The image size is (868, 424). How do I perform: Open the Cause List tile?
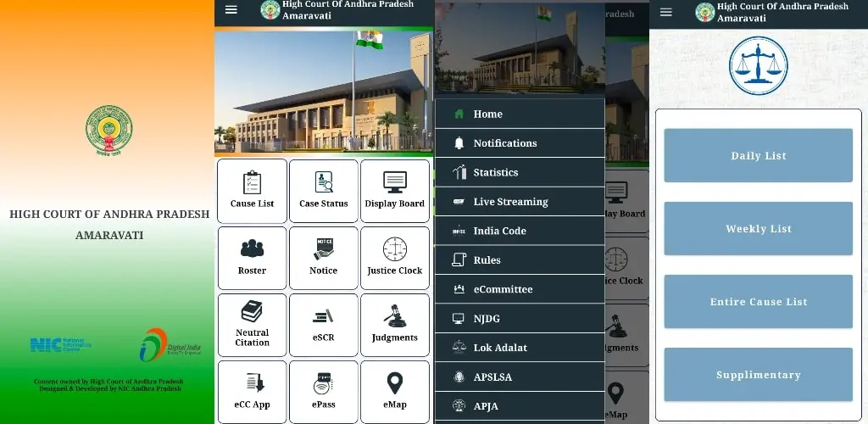pyautogui.click(x=252, y=191)
